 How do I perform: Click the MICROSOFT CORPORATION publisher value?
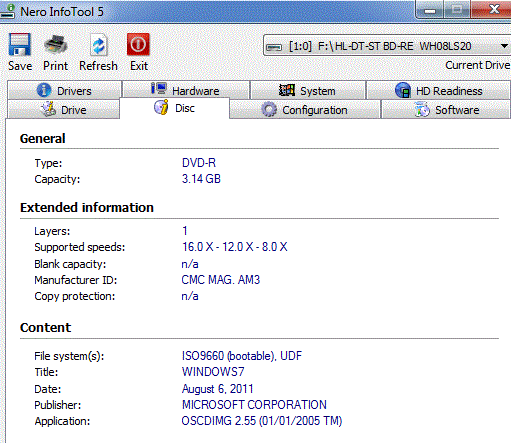pyautogui.click(x=254, y=404)
